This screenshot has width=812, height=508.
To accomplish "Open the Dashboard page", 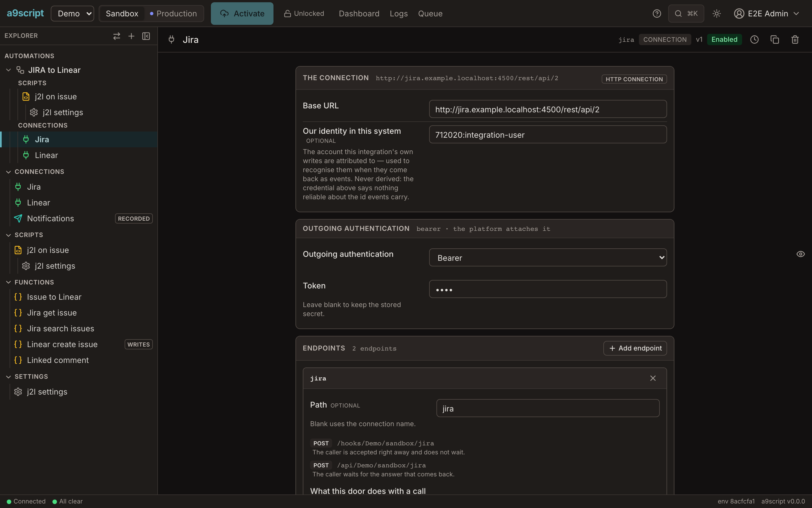I will 359,14.
